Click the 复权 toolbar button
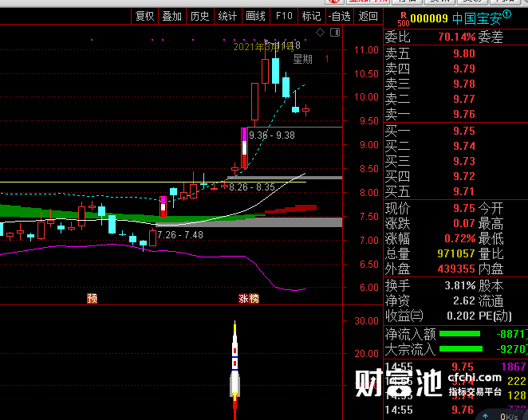This screenshot has width=528, height=420. [144, 16]
